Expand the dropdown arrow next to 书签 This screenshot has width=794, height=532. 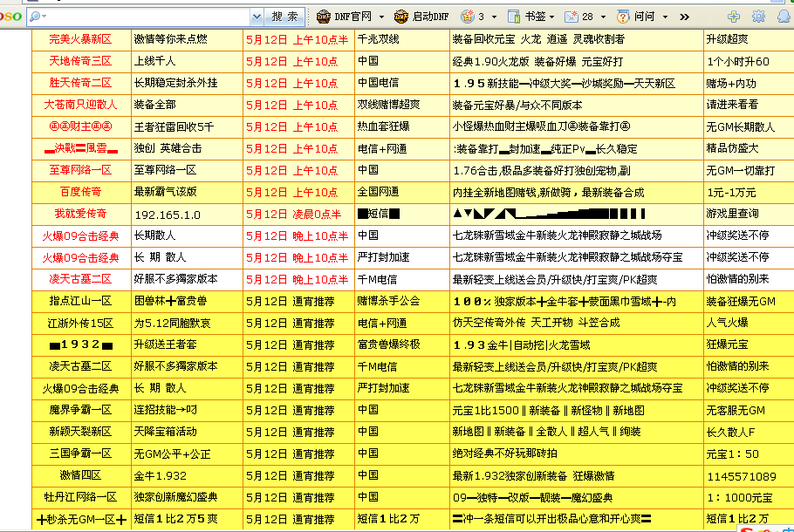(553, 17)
